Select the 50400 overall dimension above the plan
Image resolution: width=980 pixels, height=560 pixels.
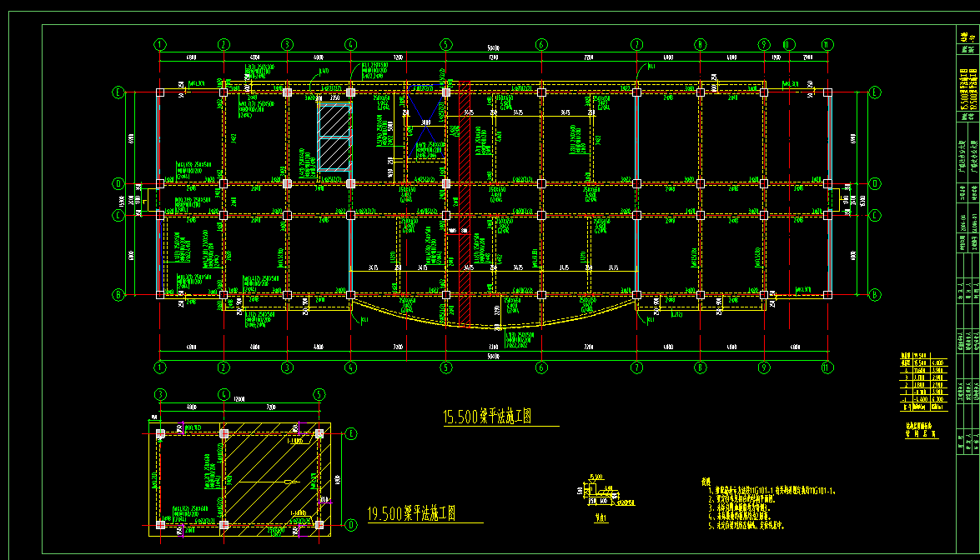494,48
